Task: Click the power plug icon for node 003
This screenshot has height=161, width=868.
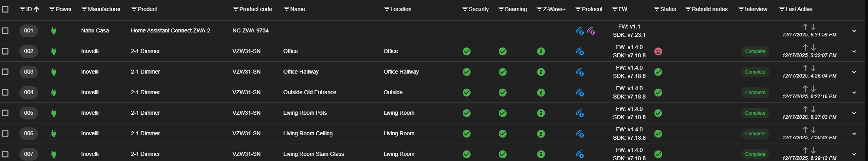Action: point(54,72)
